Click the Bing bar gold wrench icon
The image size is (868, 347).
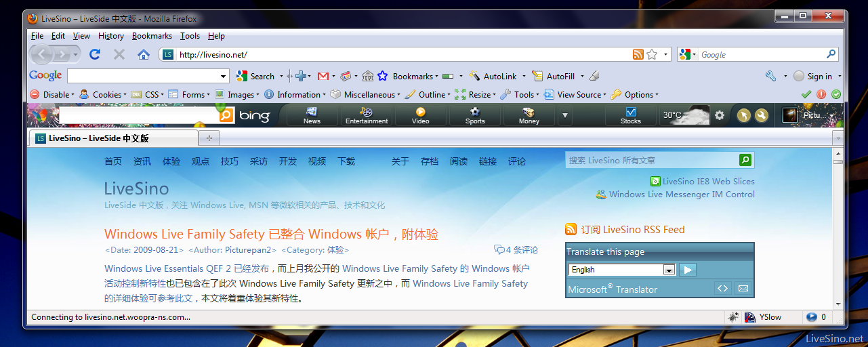(762, 116)
